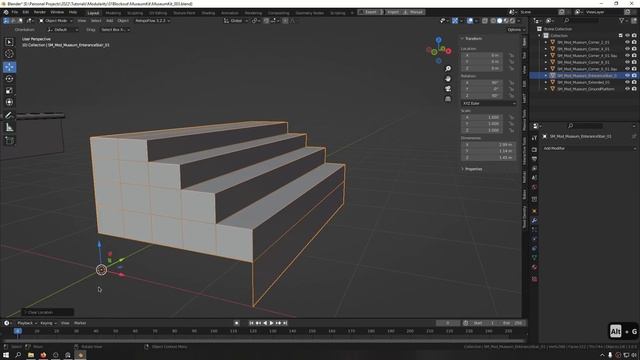Switch to the Modeling workspace tab
Viewport: 640px width, 360px height.
[113, 13]
